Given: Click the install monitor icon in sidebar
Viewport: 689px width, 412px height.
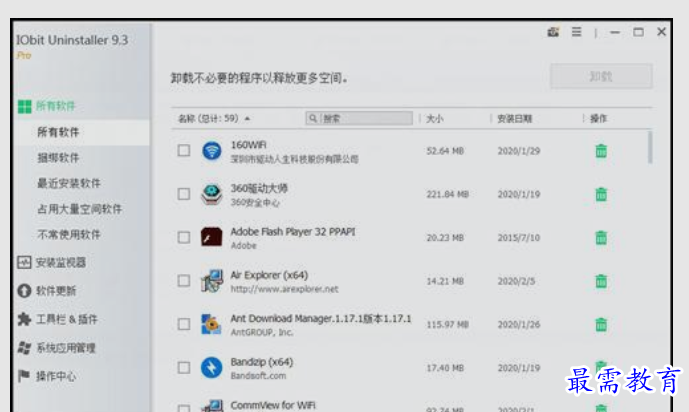Looking at the screenshot, I should (24, 263).
